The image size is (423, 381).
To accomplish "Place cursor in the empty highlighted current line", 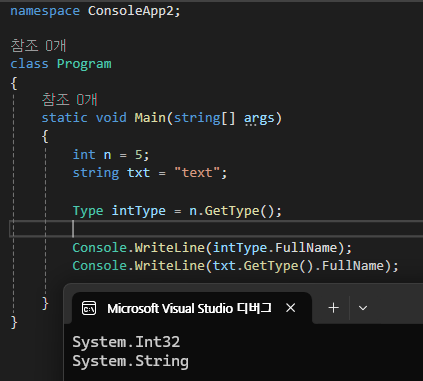I will (216, 229).
